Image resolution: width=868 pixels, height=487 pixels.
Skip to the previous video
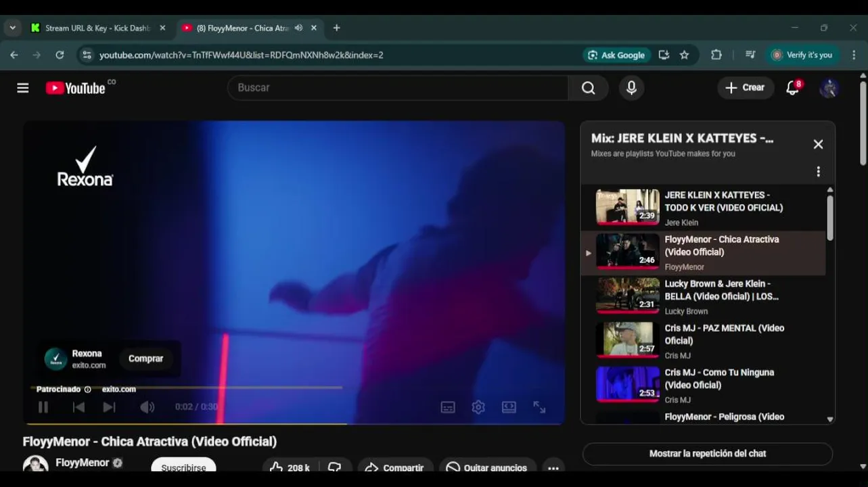pyautogui.click(x=78, y=407)
